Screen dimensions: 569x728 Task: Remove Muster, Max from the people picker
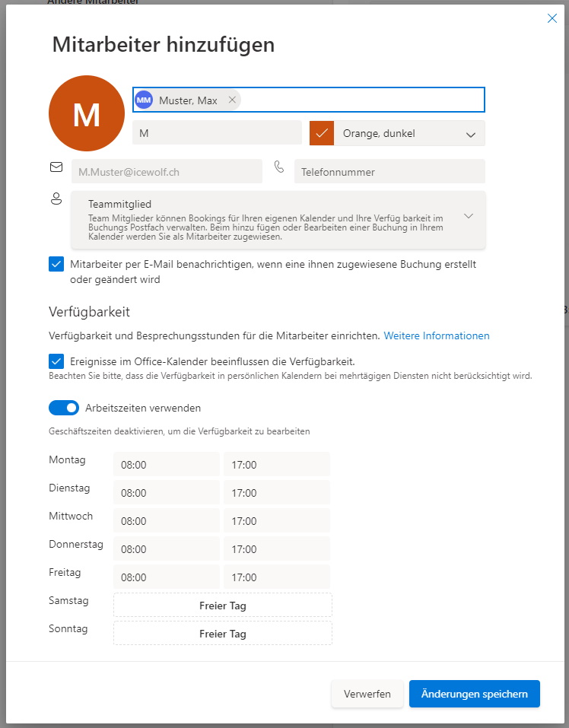tap(232, 100)
